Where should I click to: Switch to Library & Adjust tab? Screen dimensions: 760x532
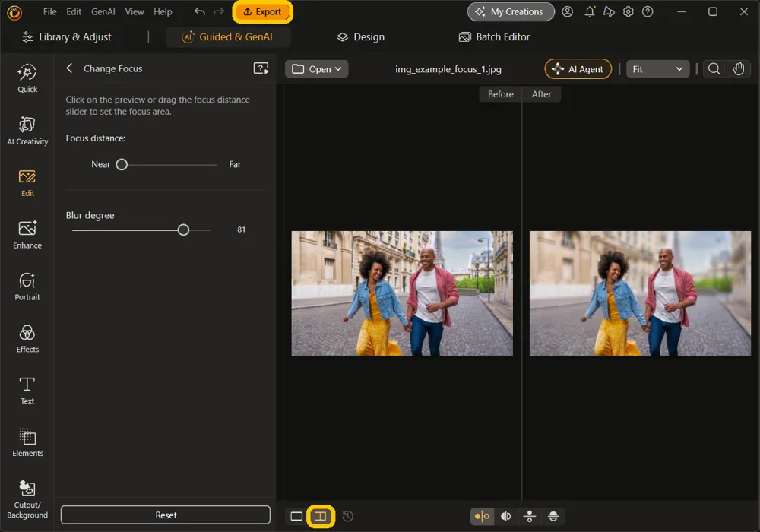pyautogui.click(x=67, y=36)
